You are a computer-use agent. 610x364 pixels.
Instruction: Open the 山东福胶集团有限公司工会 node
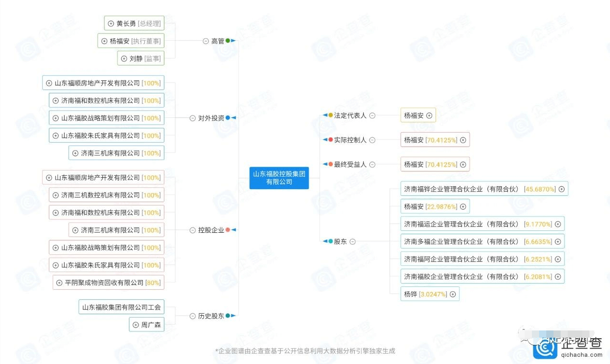pos(121,307)
